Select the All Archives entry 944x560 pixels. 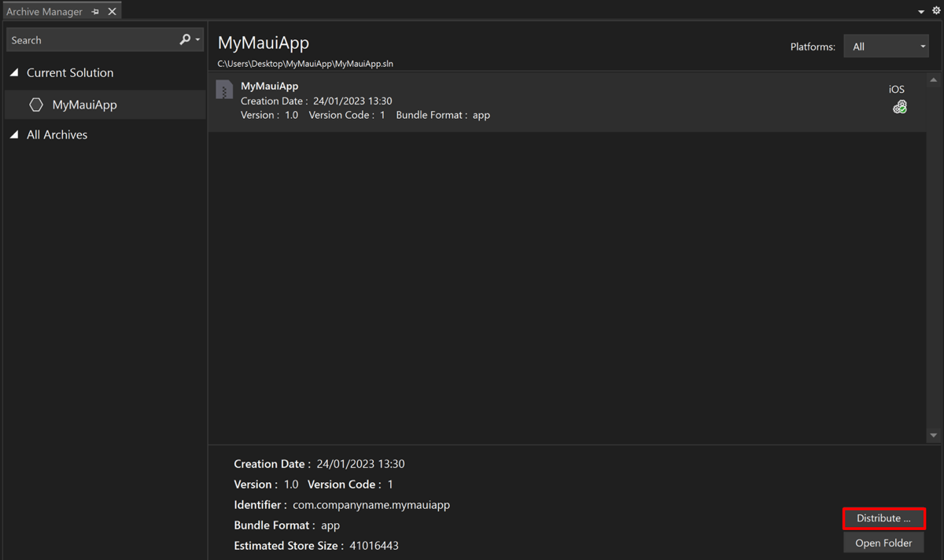point(57,134)
